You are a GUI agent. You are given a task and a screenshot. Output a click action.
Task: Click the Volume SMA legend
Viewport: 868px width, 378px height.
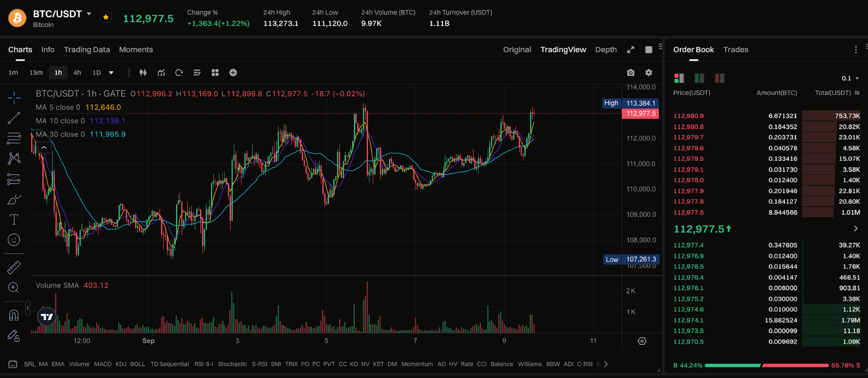tap(72, 285)
